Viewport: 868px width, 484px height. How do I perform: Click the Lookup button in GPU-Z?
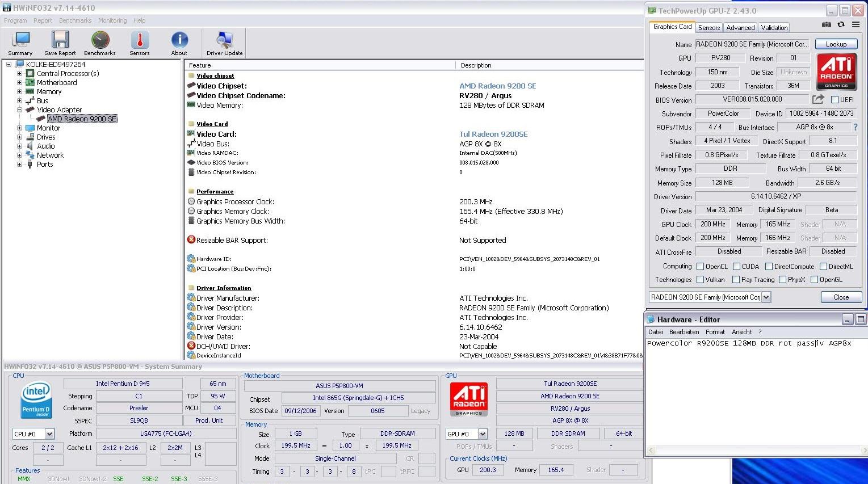coord(836,44)
